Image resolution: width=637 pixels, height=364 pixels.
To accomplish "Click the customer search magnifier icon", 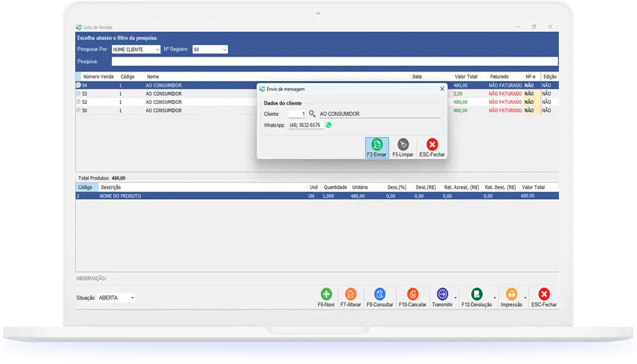I will [x=312, y=114].
